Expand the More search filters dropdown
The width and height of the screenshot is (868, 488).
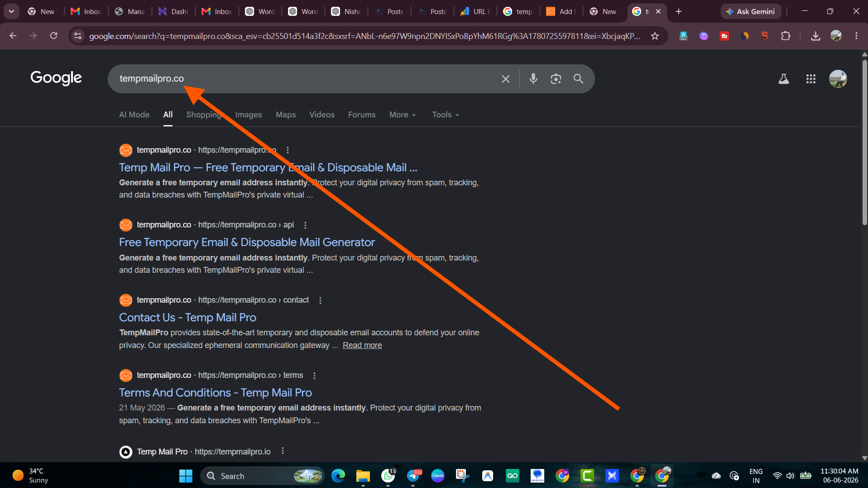[x=403, y=115]
